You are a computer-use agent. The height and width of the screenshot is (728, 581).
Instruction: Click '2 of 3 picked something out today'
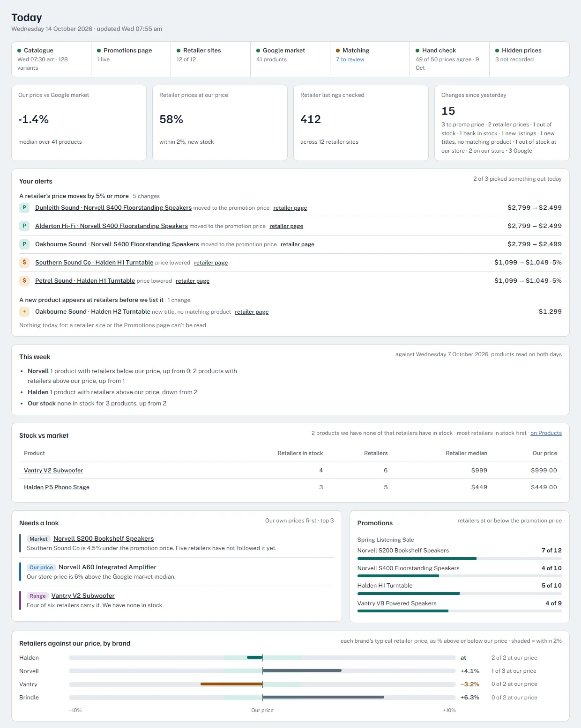point(517,179)
